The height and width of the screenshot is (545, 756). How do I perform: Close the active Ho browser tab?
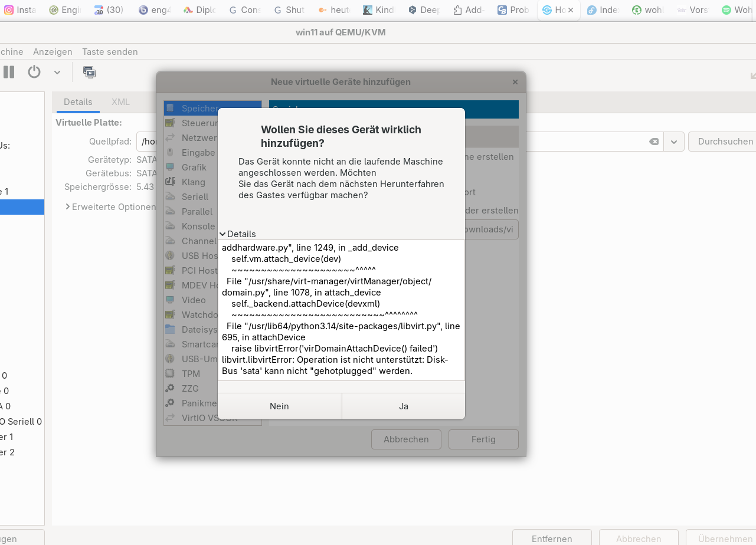tap(571, 10)
